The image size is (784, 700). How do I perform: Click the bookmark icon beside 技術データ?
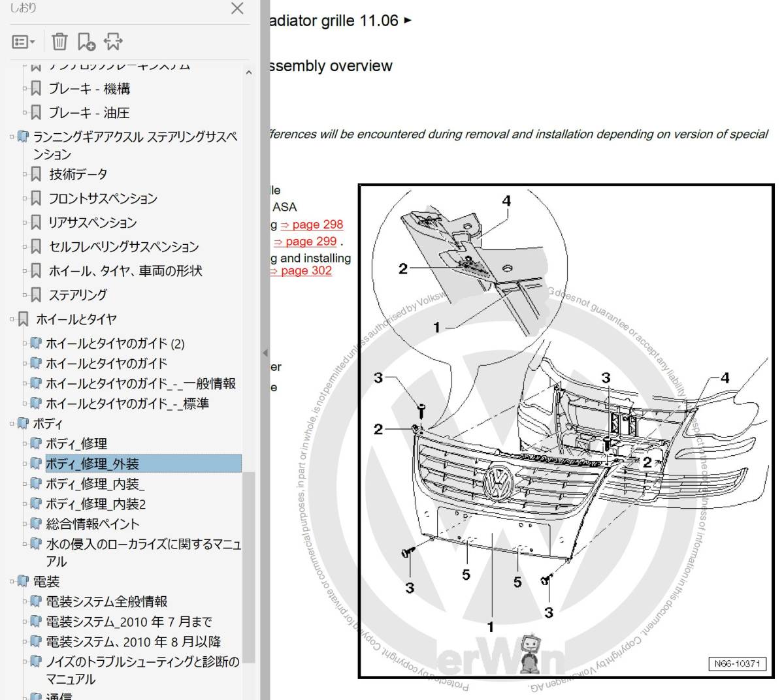pyautogui.click(x=36, y=174)
